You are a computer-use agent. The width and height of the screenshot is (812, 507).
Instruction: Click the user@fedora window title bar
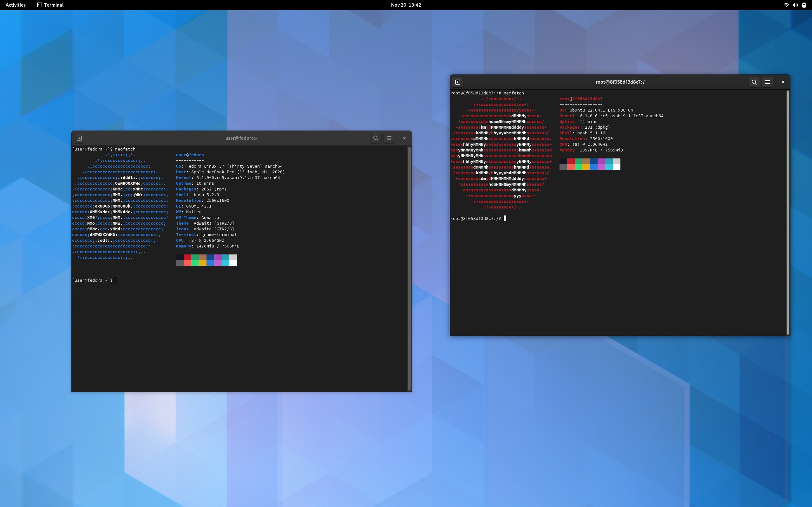coord(242,138)
